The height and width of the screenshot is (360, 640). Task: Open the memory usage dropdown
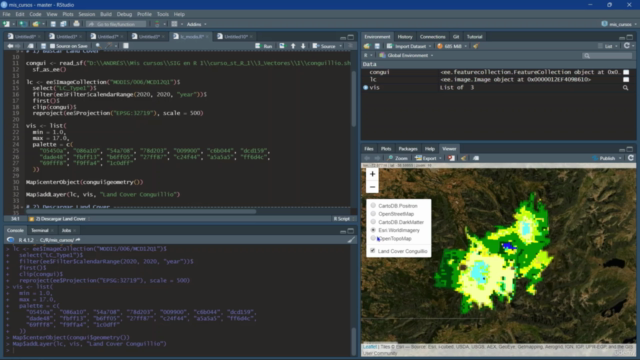(452, 46)
